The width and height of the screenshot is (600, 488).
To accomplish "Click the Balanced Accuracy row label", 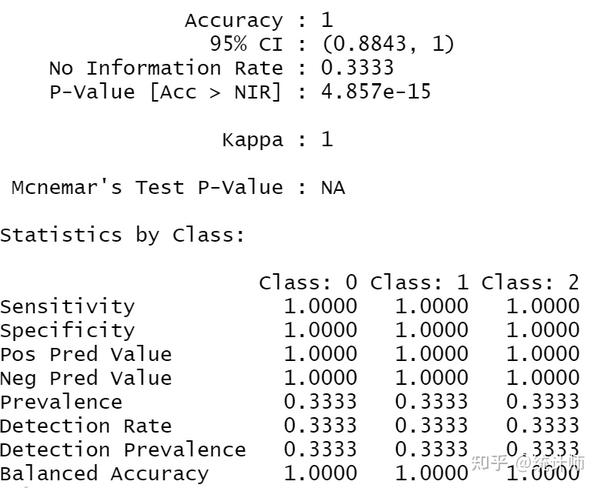I will [104, 474].
